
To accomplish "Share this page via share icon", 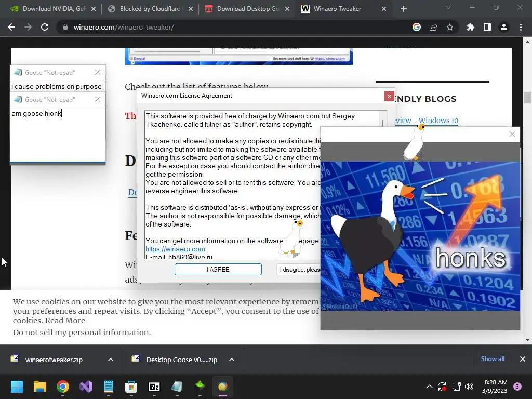I will tap(433, 27).
